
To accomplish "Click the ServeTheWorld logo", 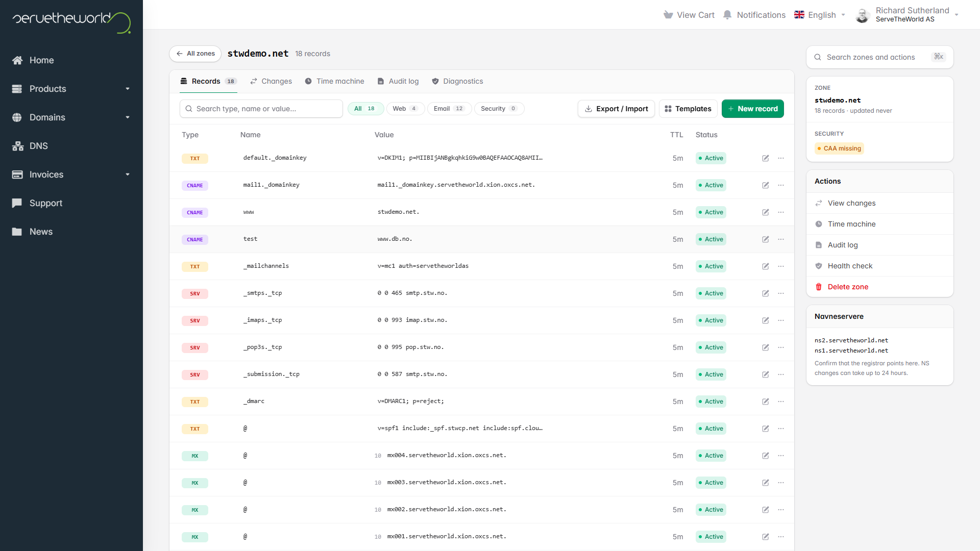I will 71,22.
